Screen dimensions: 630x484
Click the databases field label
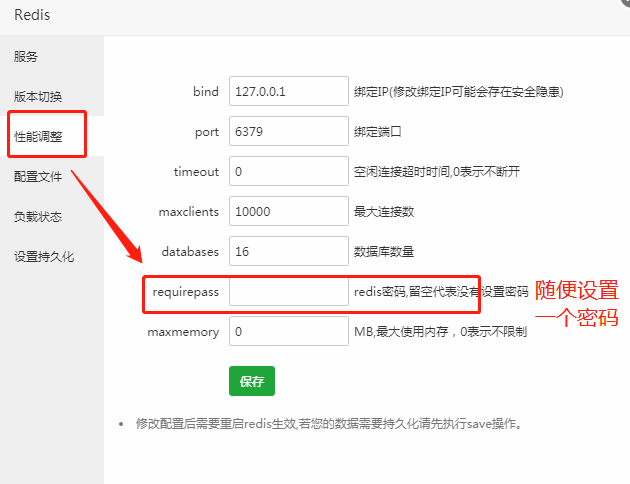click(x=190, y=252)
